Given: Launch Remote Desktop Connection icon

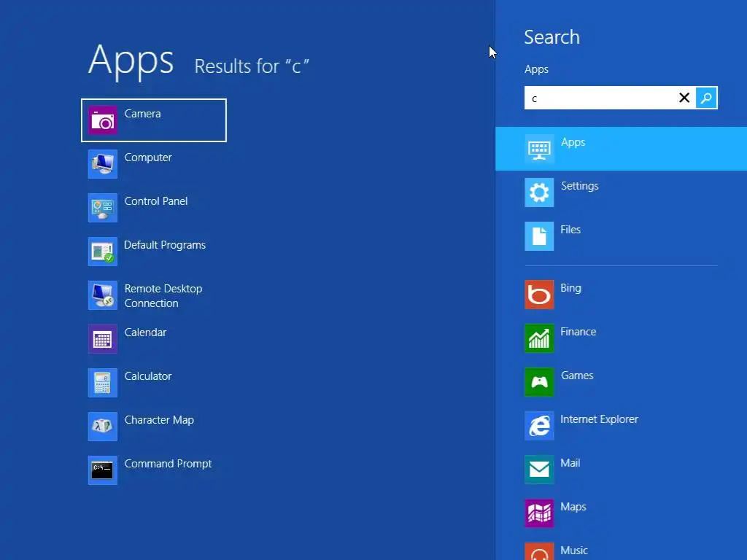Looking at the screenshot, I should [102, 295].
